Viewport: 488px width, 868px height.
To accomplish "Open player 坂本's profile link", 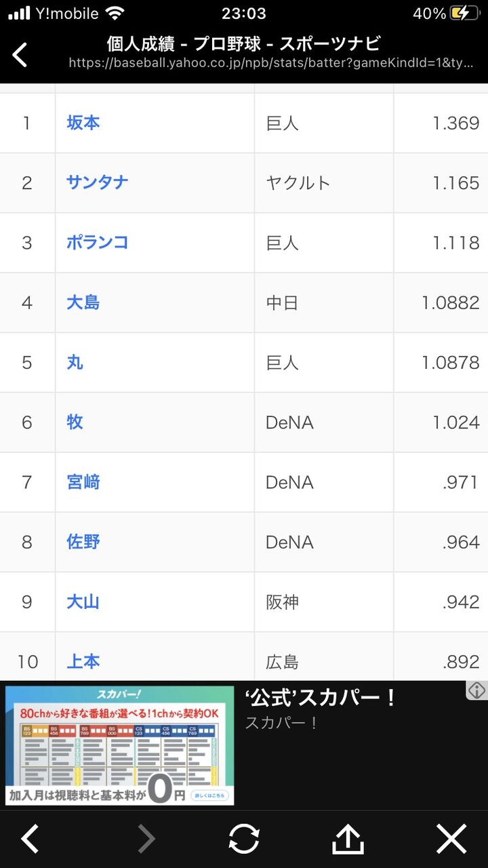I will click(83, 123).
